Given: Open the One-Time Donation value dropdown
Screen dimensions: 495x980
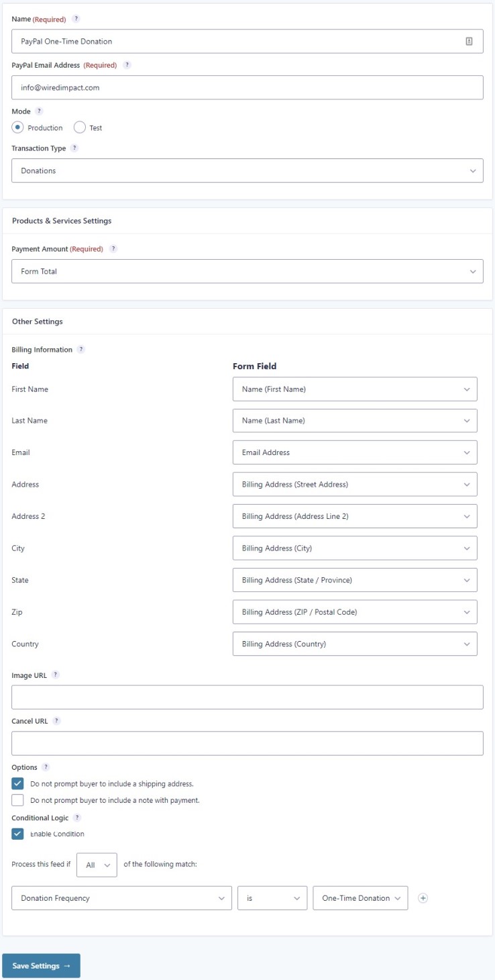Looking at the screenshot, I should pos(360,898).
